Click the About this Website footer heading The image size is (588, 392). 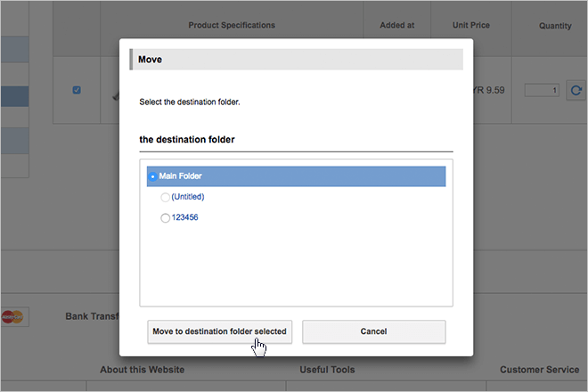(x=142, y=370)
